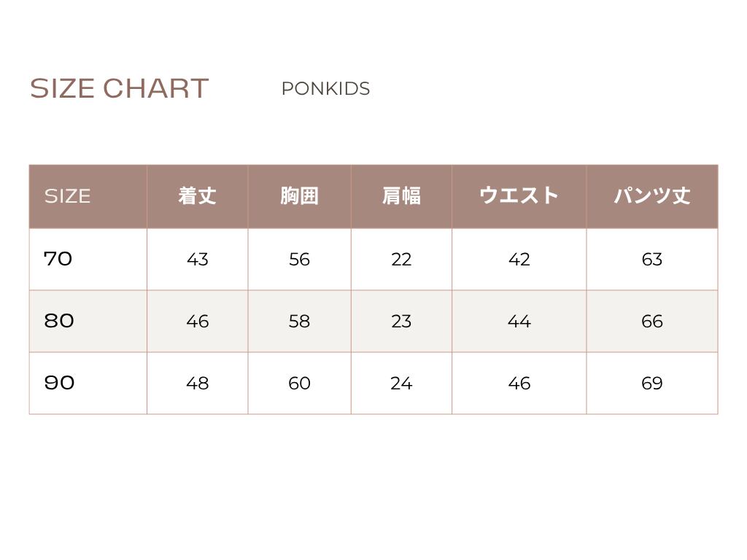
Task: Click the size 90 row label
Action: pos(59,383)
